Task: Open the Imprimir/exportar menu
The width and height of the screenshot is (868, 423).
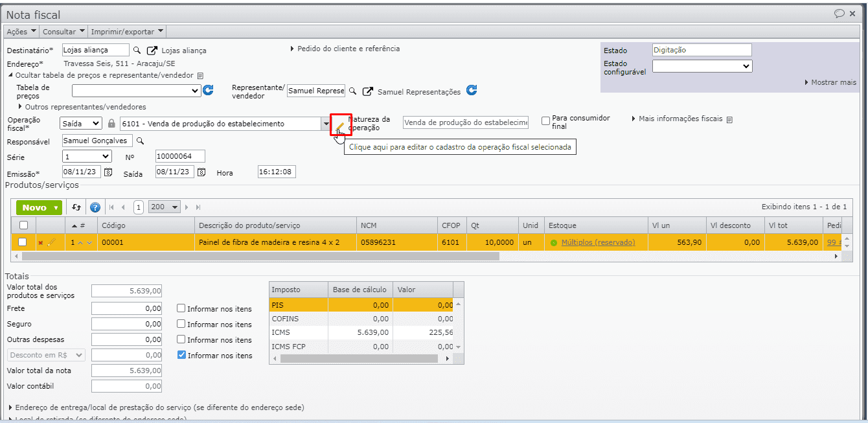Action: pos(127,32)
